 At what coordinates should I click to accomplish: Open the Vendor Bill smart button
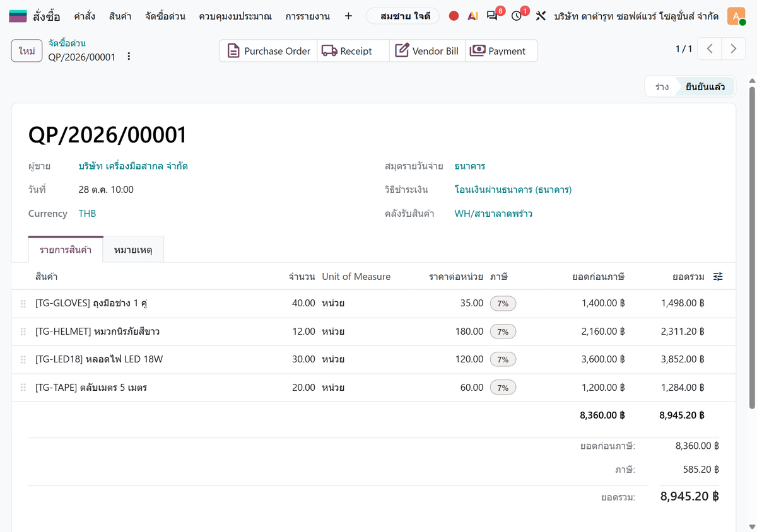427,51
